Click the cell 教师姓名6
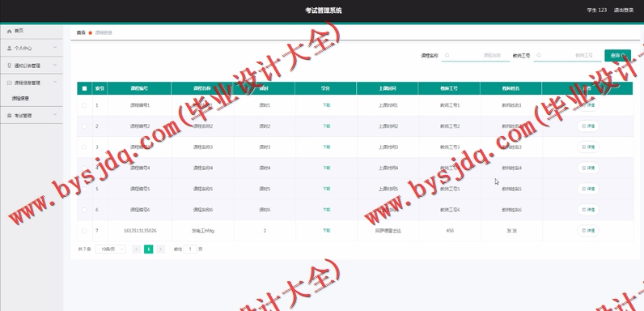 [x=511, y=210]
